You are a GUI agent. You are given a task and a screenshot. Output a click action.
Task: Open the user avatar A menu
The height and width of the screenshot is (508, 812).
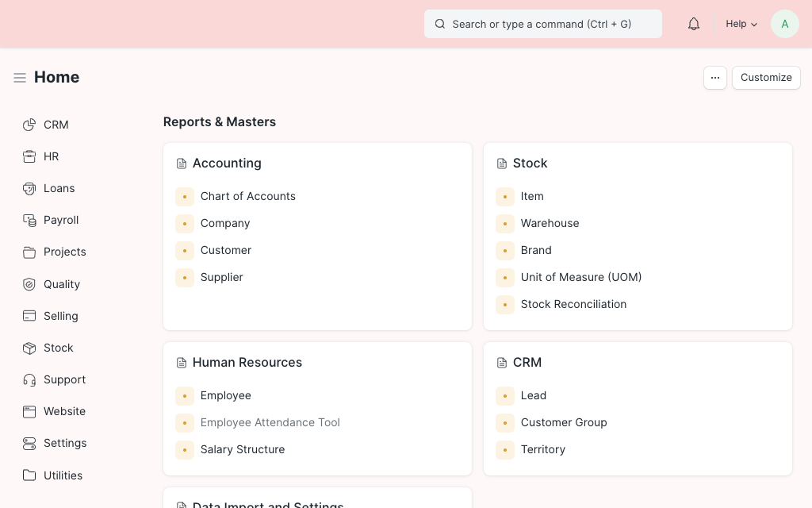[784, 24]
